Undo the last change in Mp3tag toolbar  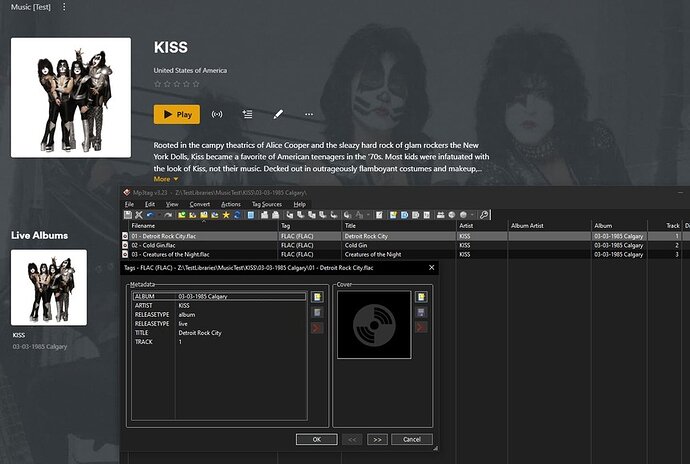(x=150, y=215)
